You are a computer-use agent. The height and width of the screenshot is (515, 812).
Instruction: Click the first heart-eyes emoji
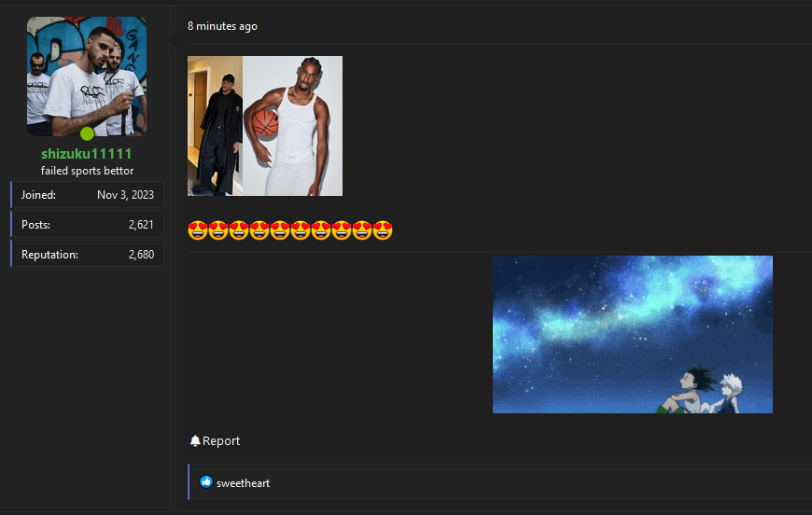click(198, 230)
